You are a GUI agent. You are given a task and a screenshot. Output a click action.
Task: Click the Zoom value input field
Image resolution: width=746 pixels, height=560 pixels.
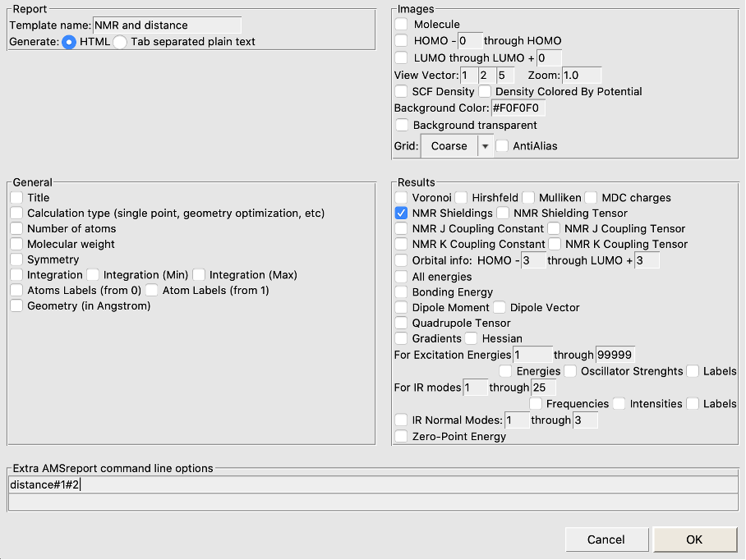click(581, 75)
